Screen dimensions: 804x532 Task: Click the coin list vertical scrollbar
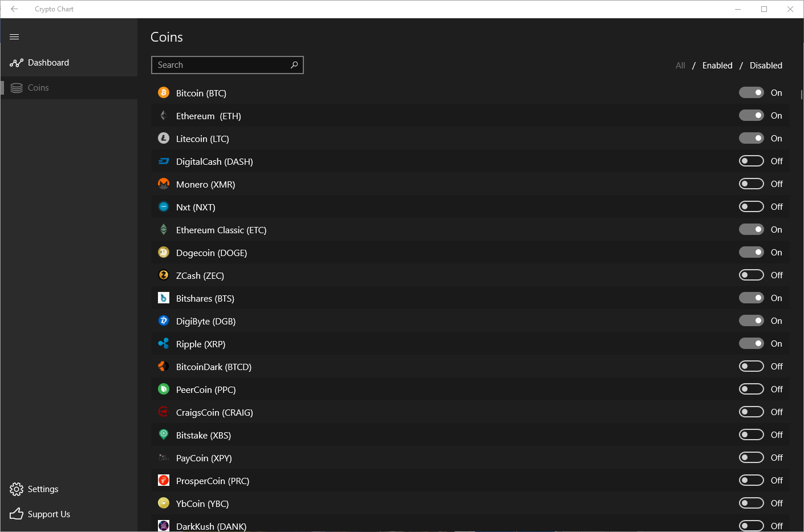point(801,95)
